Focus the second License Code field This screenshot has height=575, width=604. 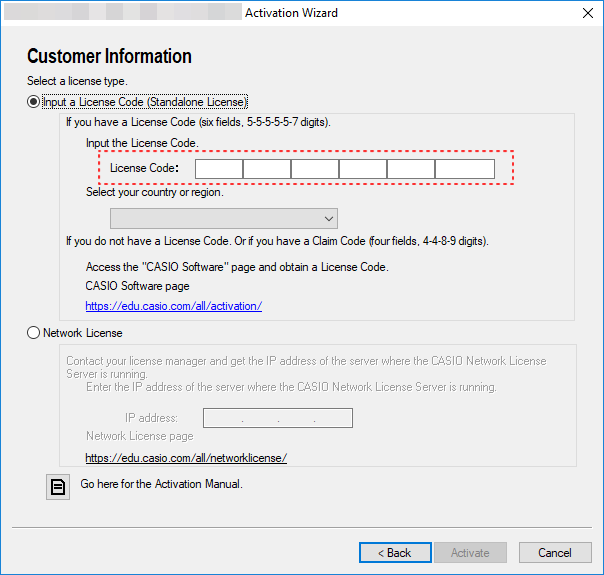click(267, 168)
